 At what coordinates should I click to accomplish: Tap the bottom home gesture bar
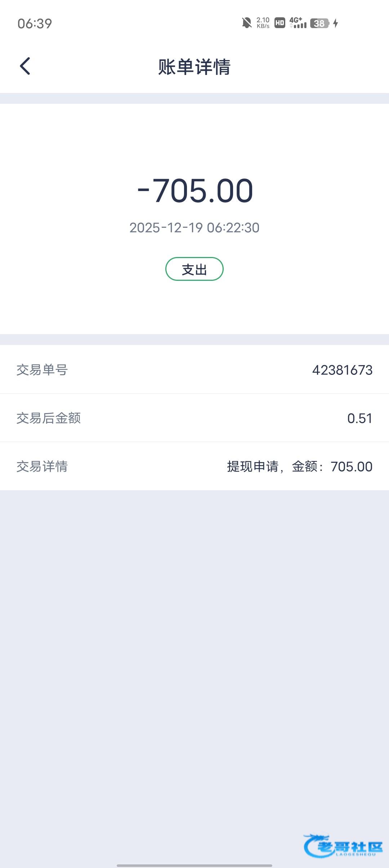[194, 865]
